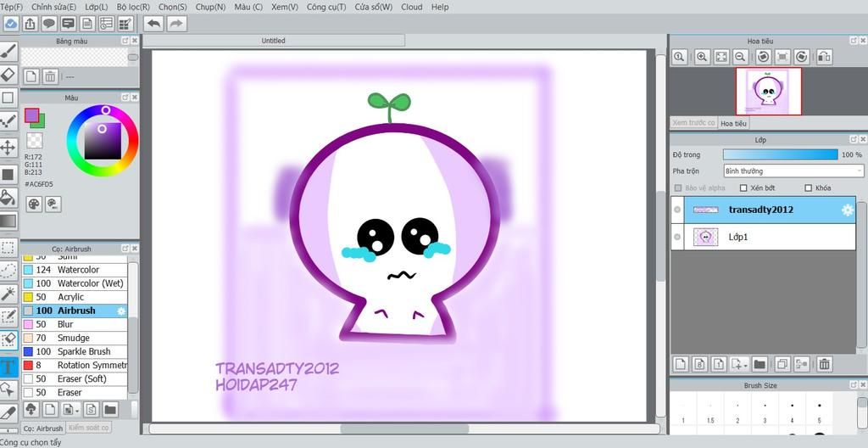Click the Zoom In icon in Hoa tiêu panel
Image resolution: width=868 pixels, height=448 pixels.
coord(702,57)
